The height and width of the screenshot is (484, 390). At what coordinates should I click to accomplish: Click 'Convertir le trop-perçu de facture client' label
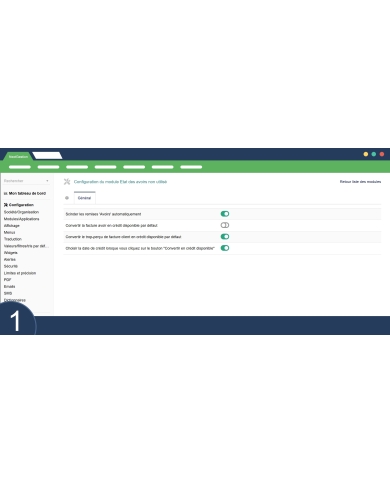click(123, 237)
